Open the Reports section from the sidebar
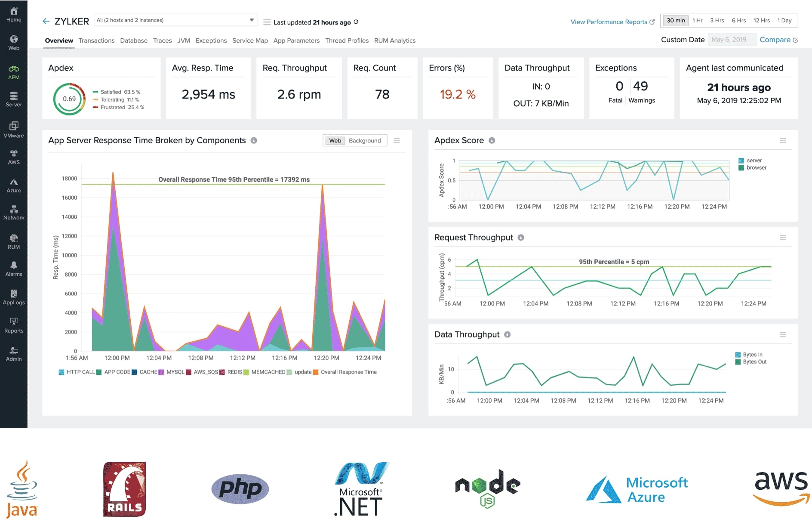 [14, 324]
